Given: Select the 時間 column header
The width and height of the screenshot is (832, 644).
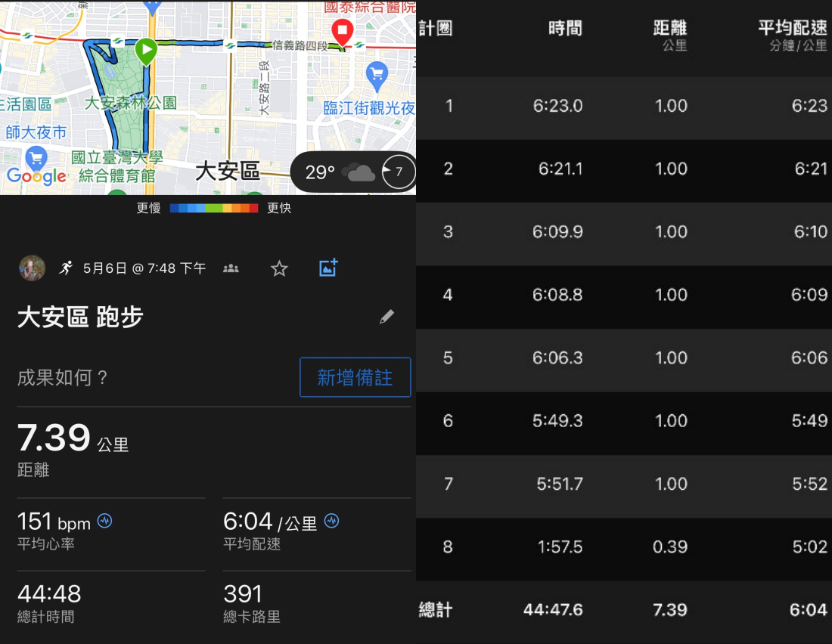Looking at the screenshot, I should [565, 29].
